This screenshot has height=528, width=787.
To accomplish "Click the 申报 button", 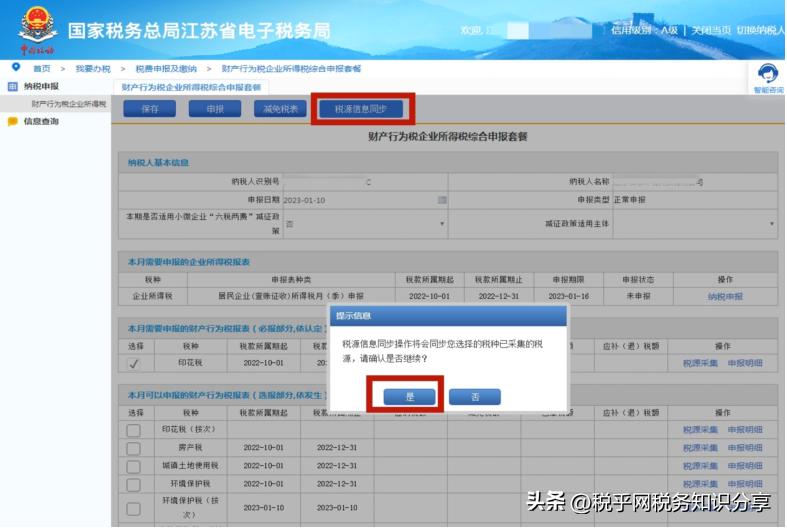I will pyautogui.click(x=215, y=108).
